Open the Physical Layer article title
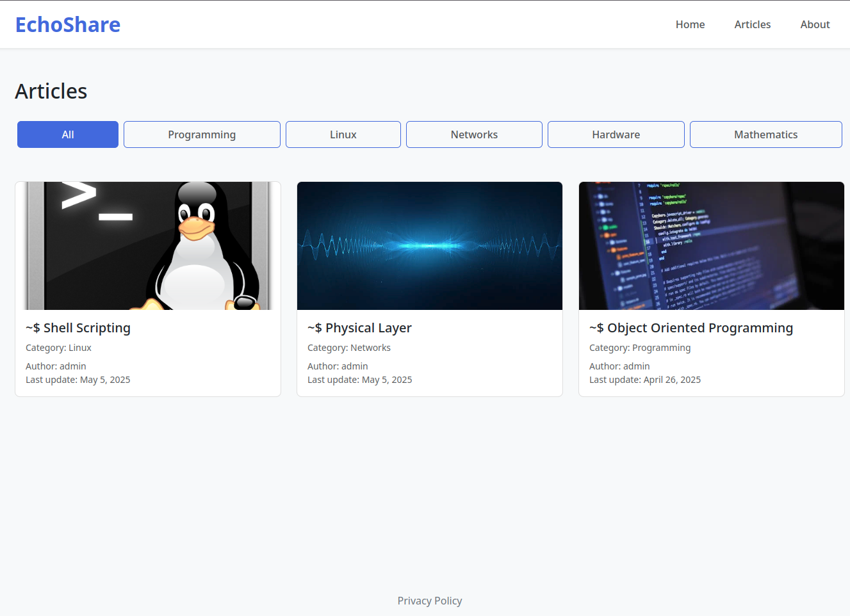This screenshot has width=850, height=616. tap(359, 328)
